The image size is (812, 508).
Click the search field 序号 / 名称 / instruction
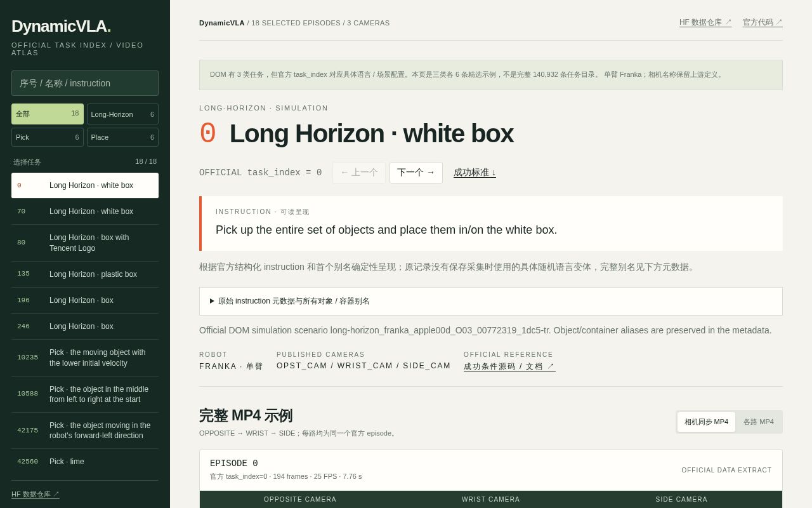(x=85, y=83)
